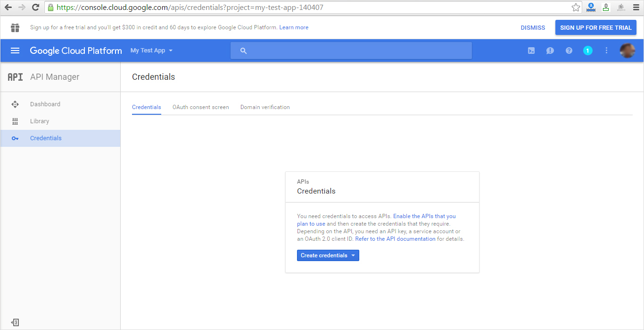Open the help question mark icon
Screen dimensions: 644x330
tap(569, 51)
